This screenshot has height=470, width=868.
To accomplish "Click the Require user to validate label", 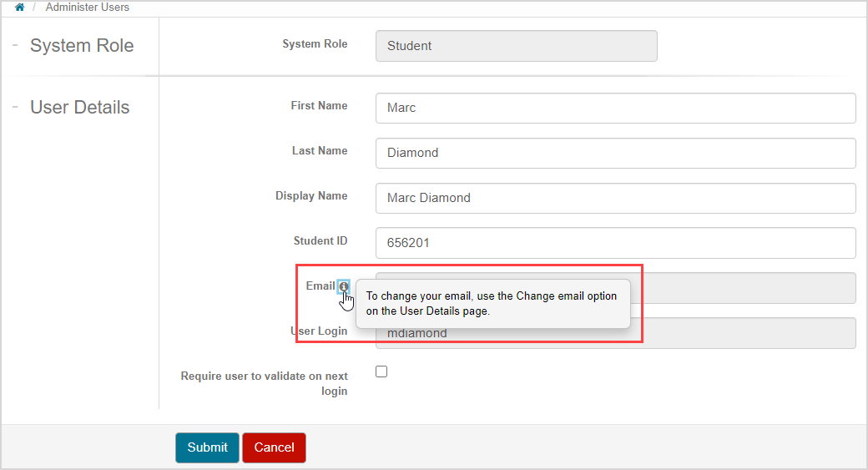I will pyautogui.click(x=265, y=383).
